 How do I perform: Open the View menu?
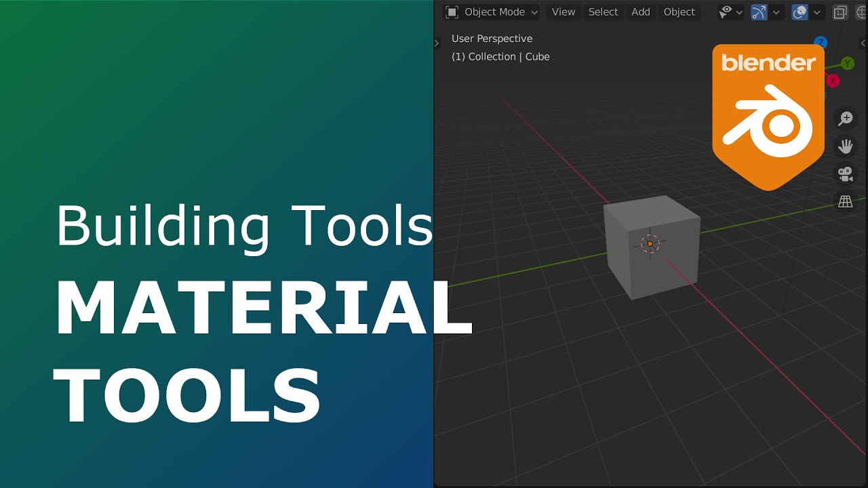(563, 12)
